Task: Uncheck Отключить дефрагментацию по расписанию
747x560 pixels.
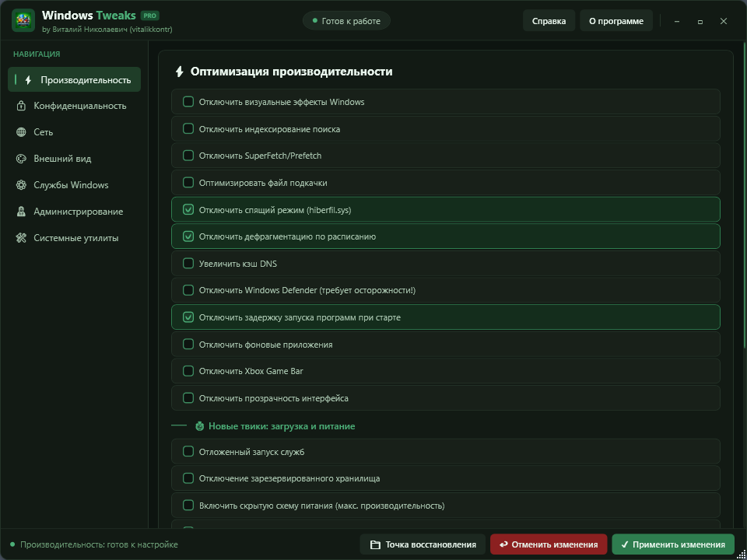Action: [x=188, y=236]
